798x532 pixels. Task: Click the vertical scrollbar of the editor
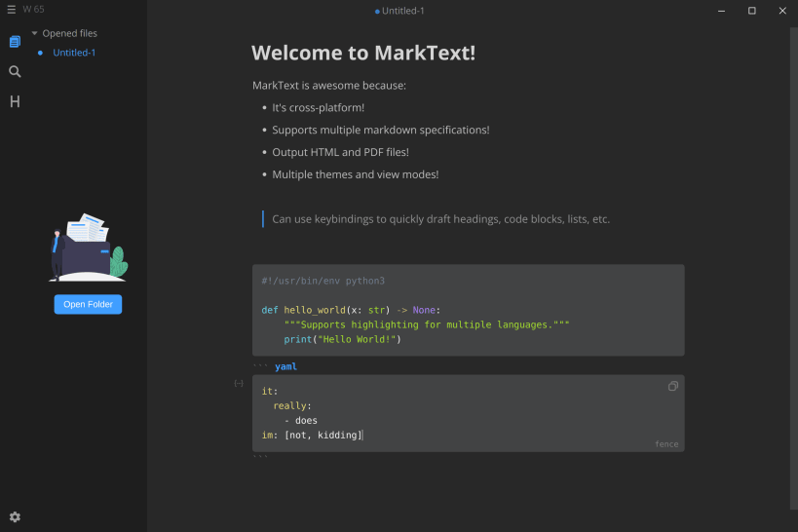pyautogui.click(x=794, y=267)
